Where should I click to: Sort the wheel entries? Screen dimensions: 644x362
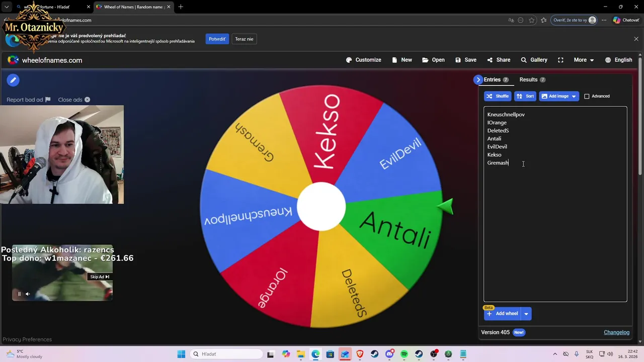tap(525, 96)
